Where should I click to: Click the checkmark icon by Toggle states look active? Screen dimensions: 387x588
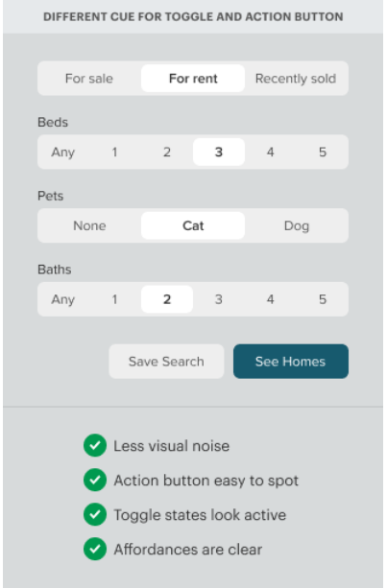[x=95, y=514]
